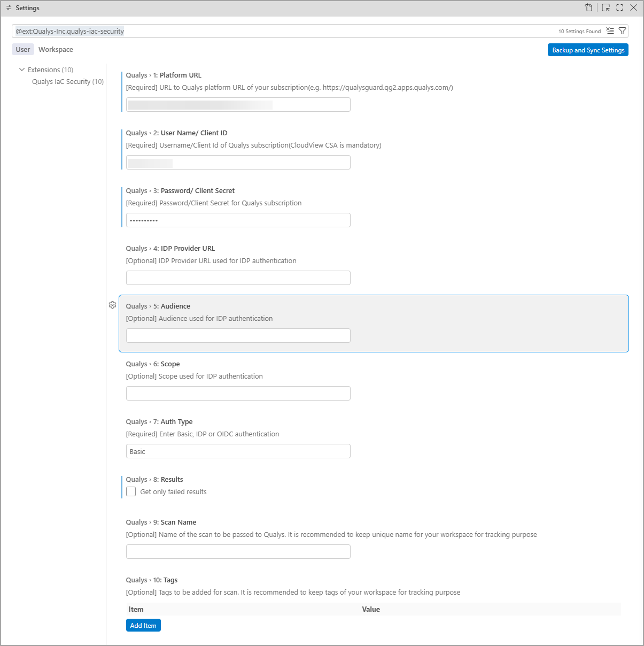Screen dimensions: 644x646
Task: Click 'Qualys › 3: Password/ Client Secret' heading
Action: (180, 191)
